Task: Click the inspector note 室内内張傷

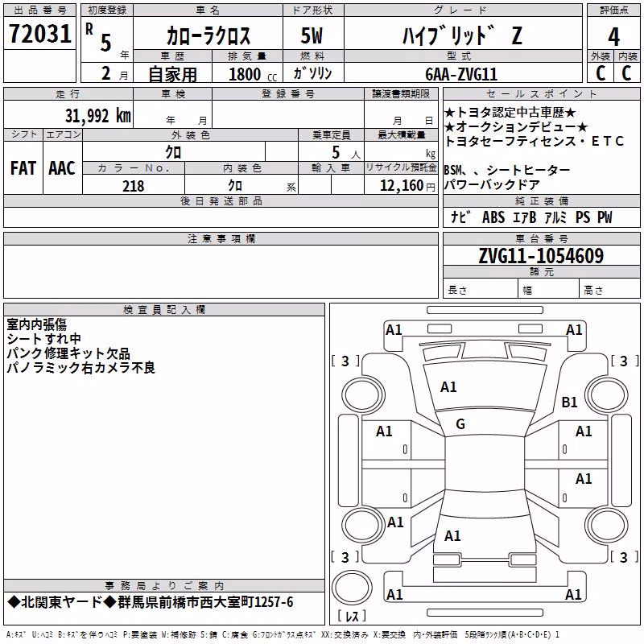Action: [36, 324]
